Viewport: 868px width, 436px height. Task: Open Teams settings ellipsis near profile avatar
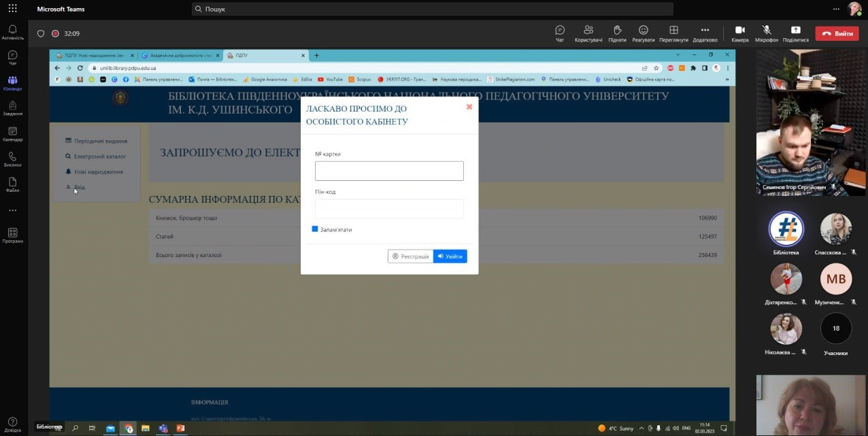click(836, 9)
